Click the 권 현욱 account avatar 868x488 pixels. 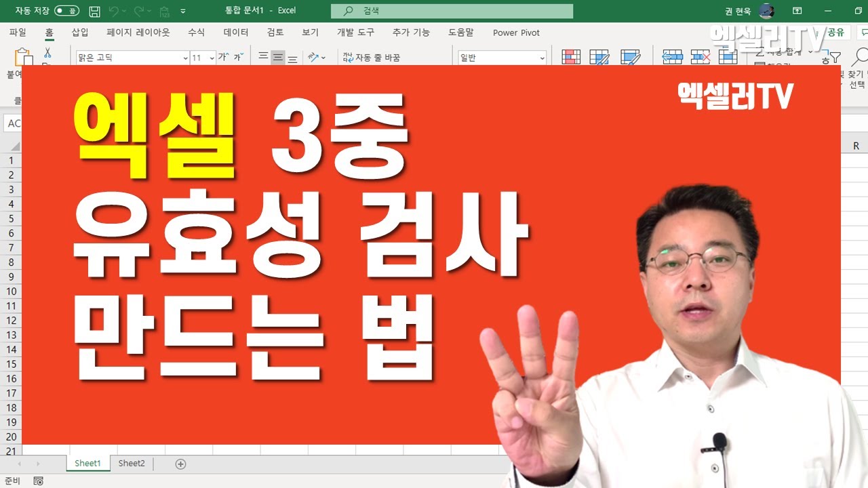point(766,11)
